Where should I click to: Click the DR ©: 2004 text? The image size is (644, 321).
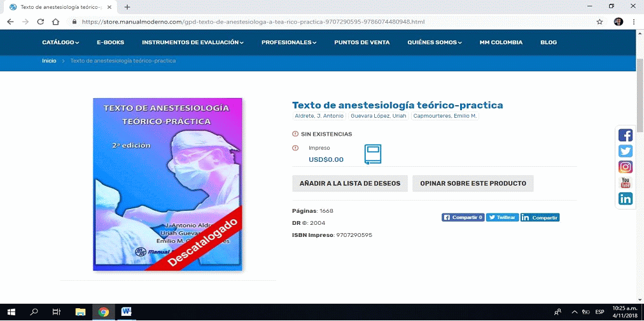(x=309, y=223)
